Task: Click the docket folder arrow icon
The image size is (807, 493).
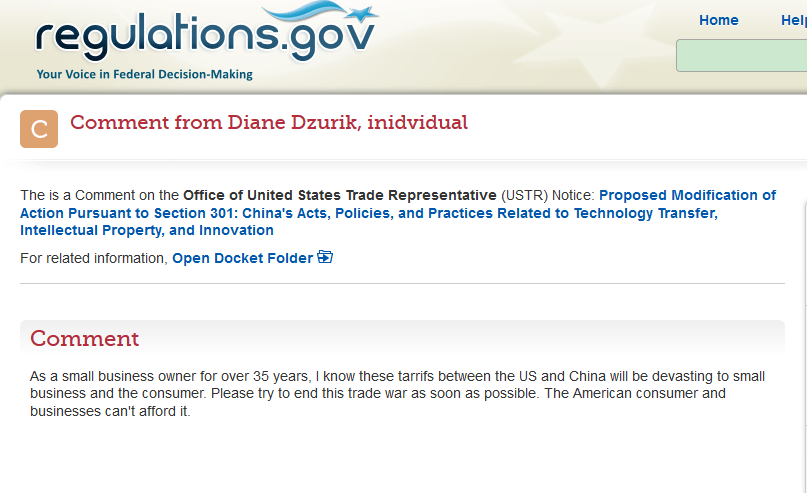Action: 325,257
